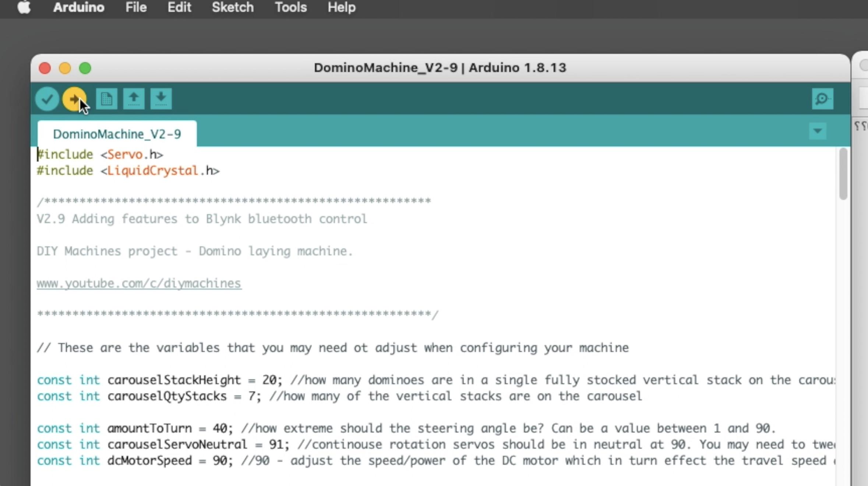Open the Apple menu
The width and height of the screenshot is (868, 486).
pyautogui.click(x=24, y=7)
